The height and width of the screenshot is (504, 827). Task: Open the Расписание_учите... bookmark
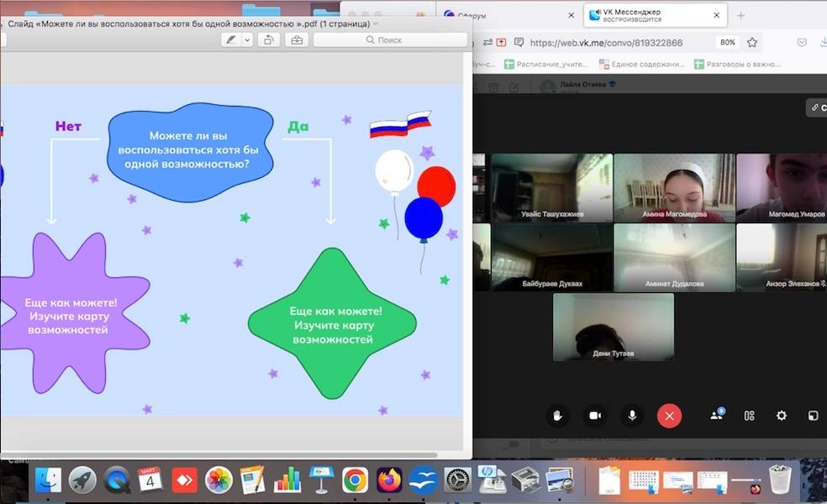[545, 64]
